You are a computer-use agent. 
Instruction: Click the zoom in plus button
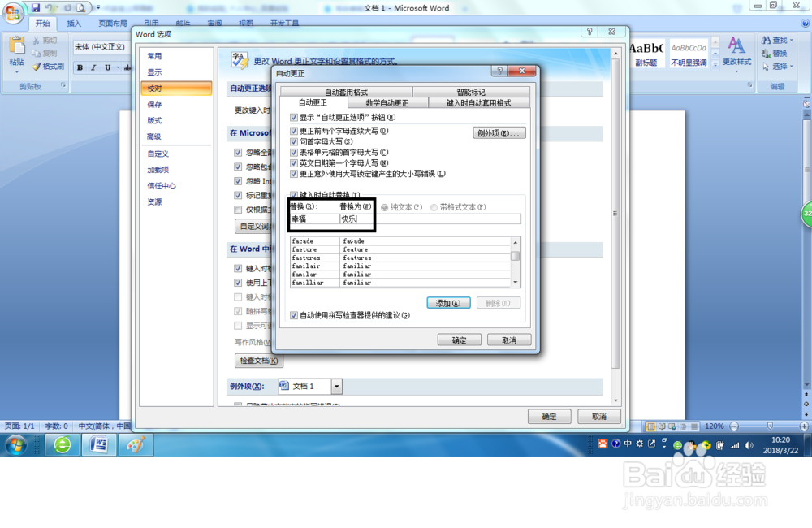click(804, 426)
